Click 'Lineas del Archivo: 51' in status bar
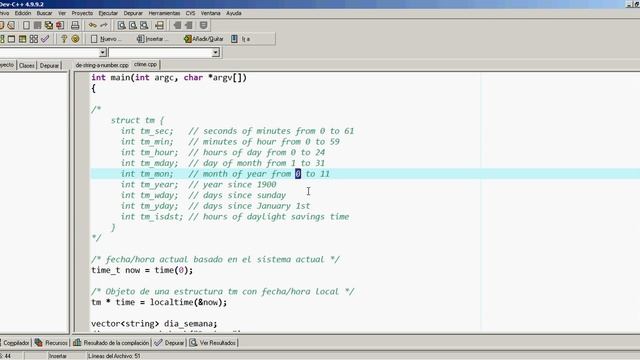This screenshot has height=360, width=640. click(x=114, y=356)
